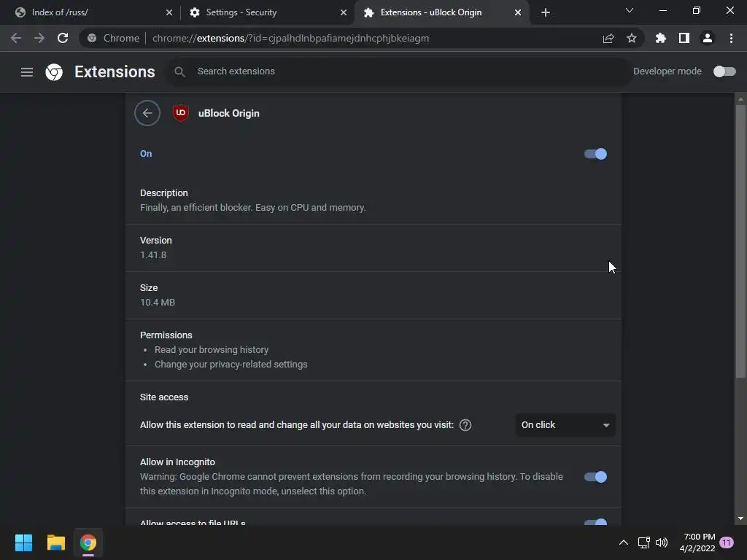Click the Search extensions field

(x=398, y=71)
